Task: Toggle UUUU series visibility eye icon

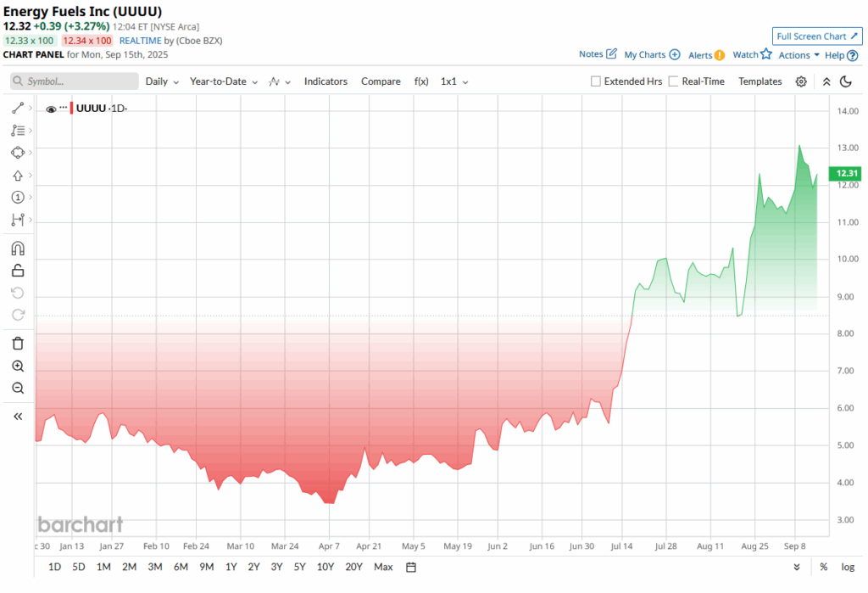Action: click(51, 109)
